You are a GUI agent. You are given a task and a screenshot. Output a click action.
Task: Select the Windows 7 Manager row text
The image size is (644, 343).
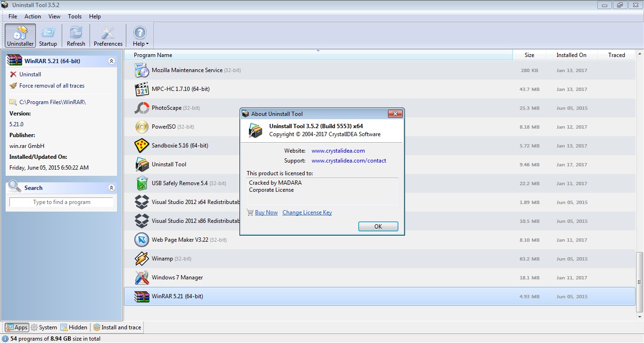click(177, 278)
